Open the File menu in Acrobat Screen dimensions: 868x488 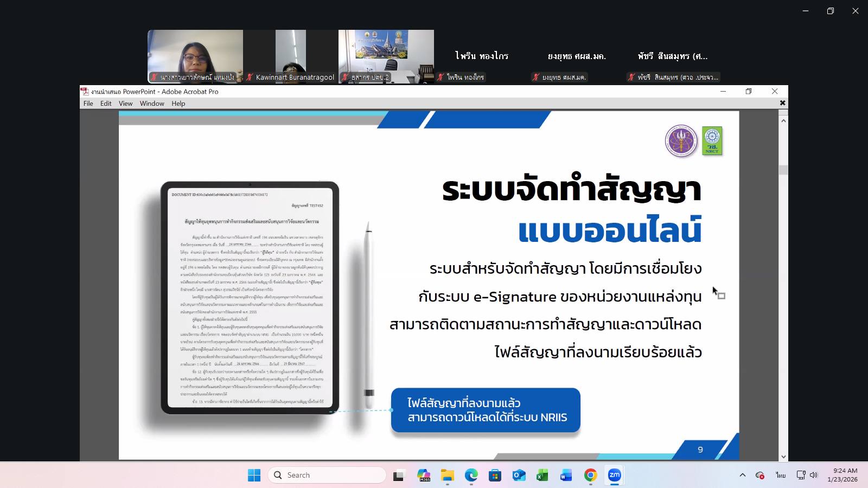(x=88, y=104)
